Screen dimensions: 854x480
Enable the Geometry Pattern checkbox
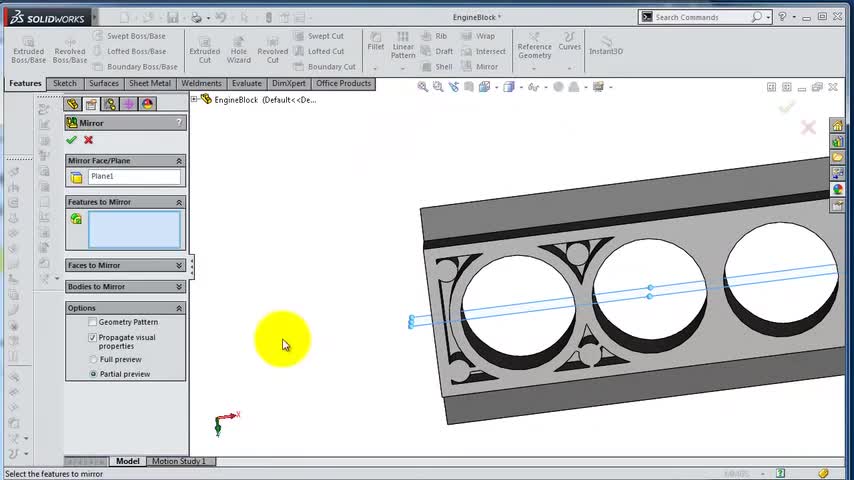tap(93, 322)
